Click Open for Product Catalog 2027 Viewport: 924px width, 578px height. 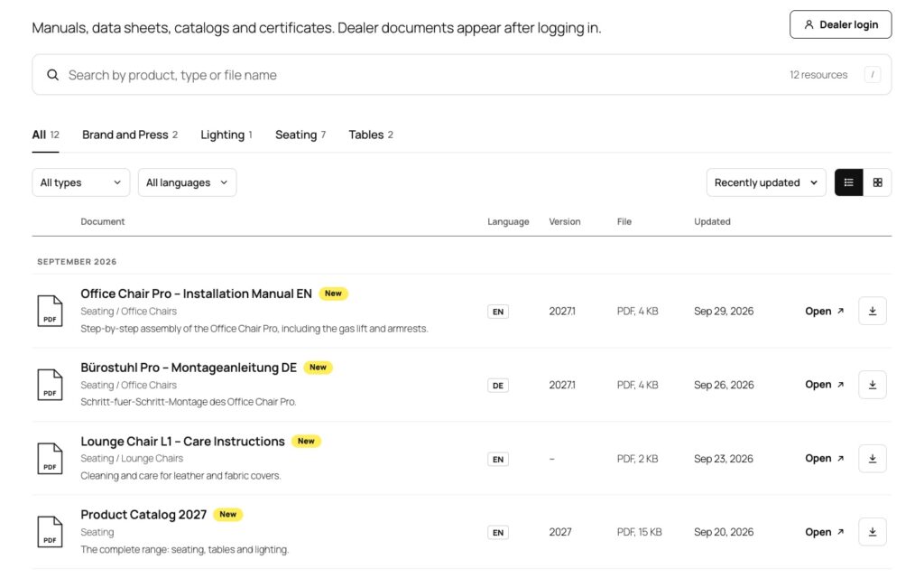coord(825,532)
